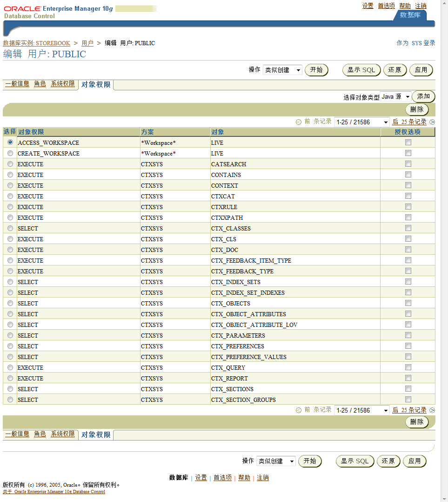Select the radio button for CTX_CLASSES row

tap(10, 228)
